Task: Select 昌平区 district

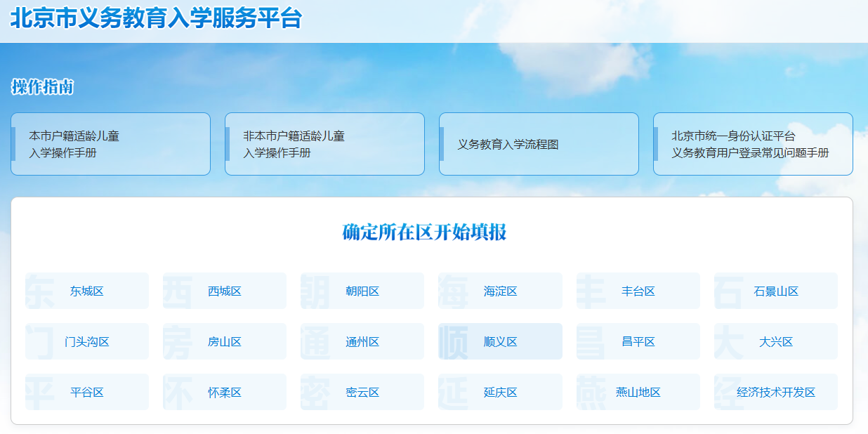Action: [638, 341]
